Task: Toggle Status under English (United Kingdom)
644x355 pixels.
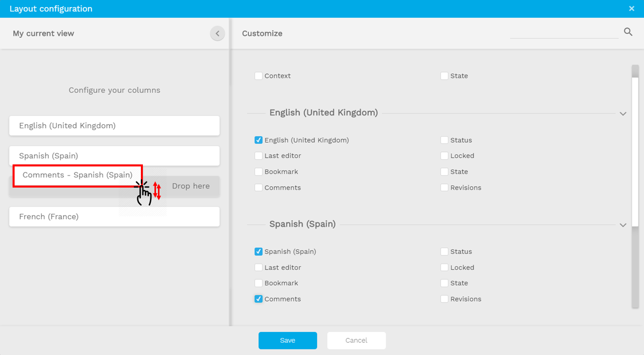Action: coord(444,140)
